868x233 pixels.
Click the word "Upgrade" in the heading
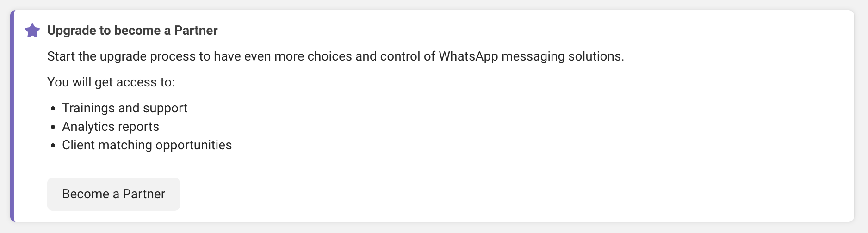[72, 31]
